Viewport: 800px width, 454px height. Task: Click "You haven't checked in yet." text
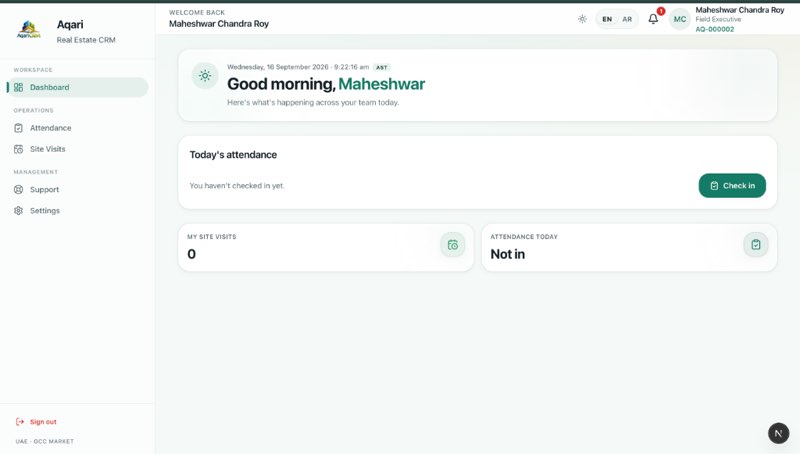click(x=237, y=186)
